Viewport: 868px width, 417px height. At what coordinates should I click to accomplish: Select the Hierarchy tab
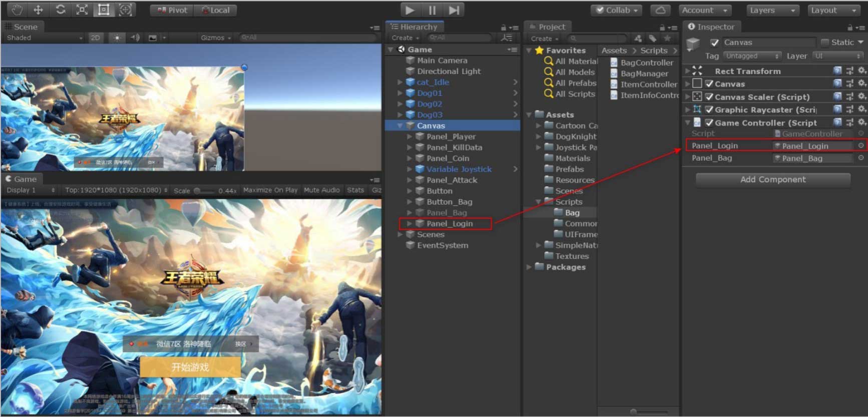(x=414, y=27)
